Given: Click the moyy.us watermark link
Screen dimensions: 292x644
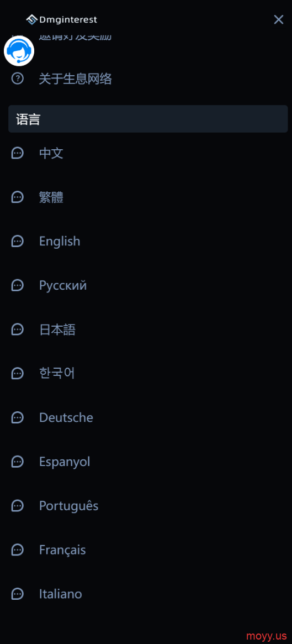Looking at the screenshot, I should (267, 636).
